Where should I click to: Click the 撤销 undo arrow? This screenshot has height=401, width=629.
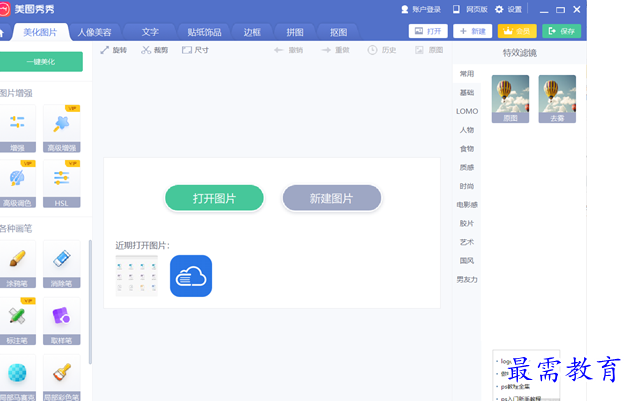pos(288,50)
